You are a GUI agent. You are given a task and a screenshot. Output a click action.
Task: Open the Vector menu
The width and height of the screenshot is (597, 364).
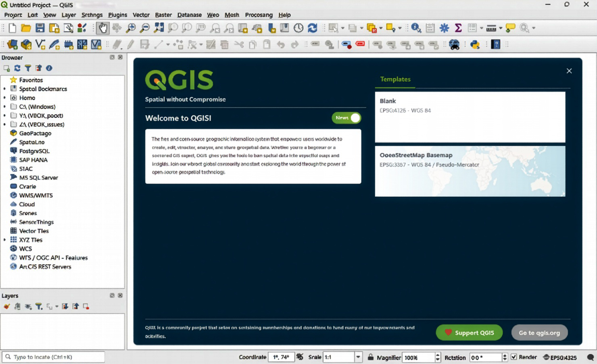[x=141, y=15]
